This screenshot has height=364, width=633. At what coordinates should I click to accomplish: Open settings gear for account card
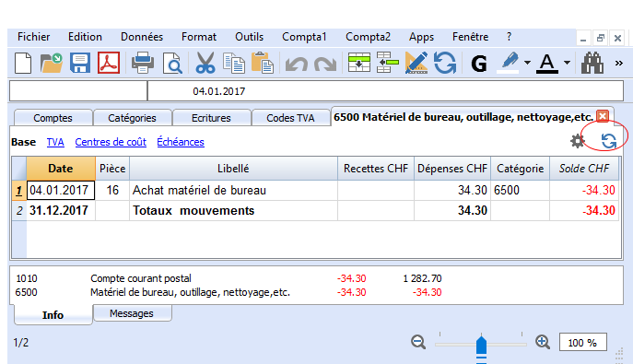coord(578,141)
